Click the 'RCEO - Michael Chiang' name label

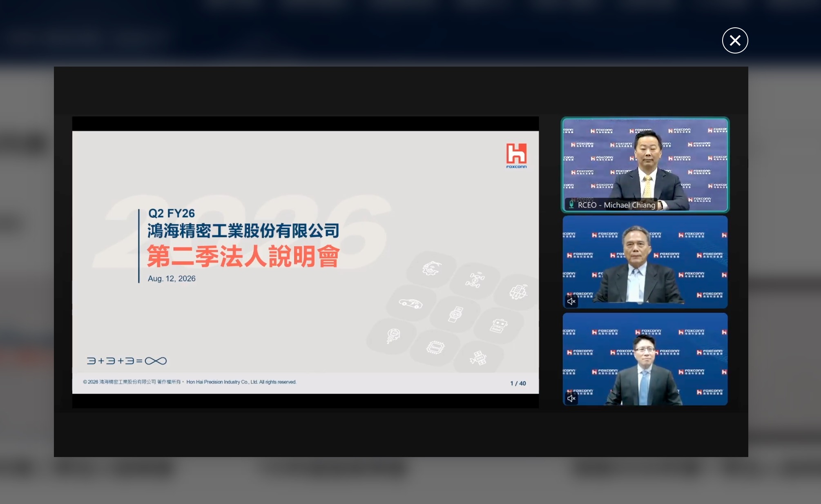(616, 205)
